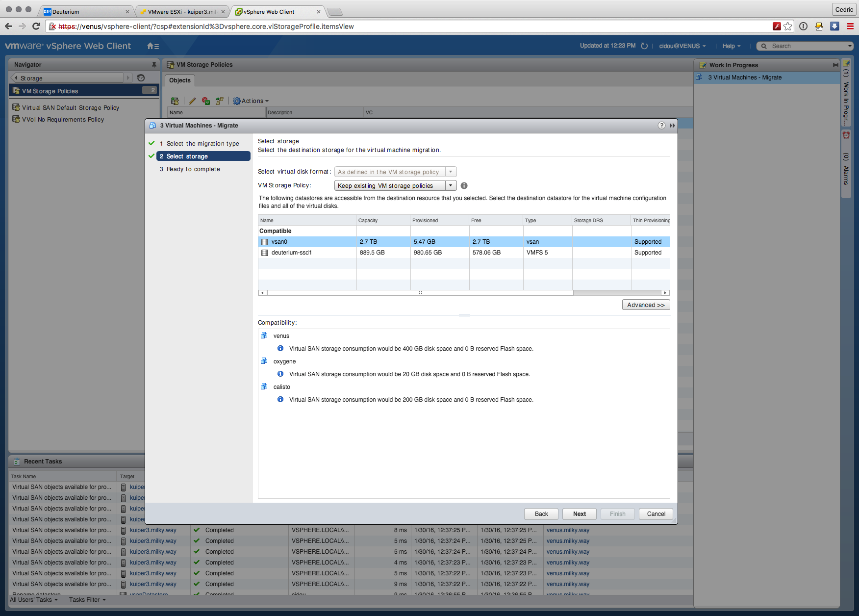Viewport: 859px width, 616px height.
Task: Expand the cidou@VENUS user menu
Action: (682, 46)
